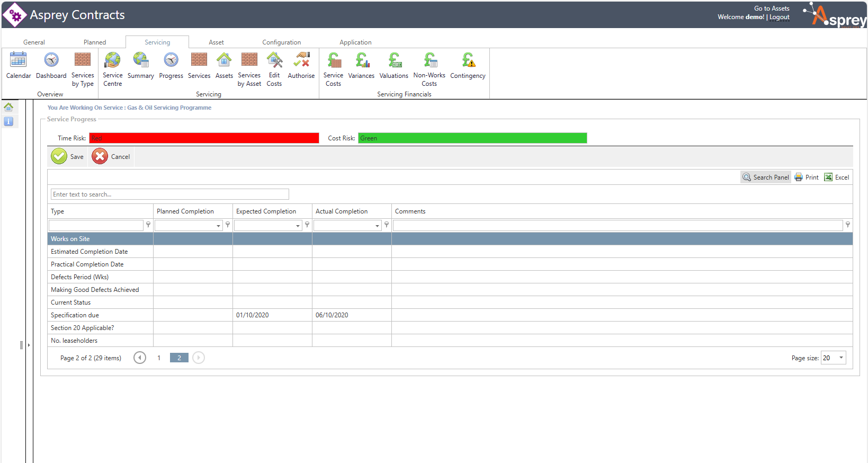
Task: Click the Authorise ribbon icon
Action: point(301,60)
